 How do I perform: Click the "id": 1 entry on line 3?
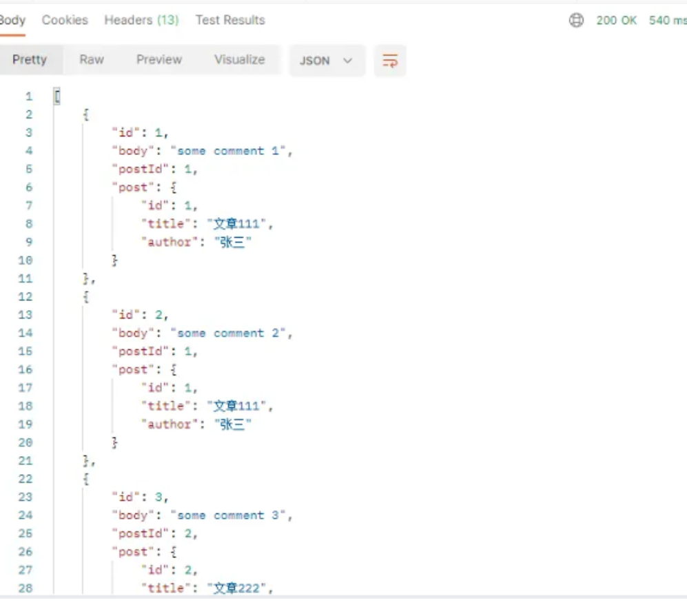140,132
